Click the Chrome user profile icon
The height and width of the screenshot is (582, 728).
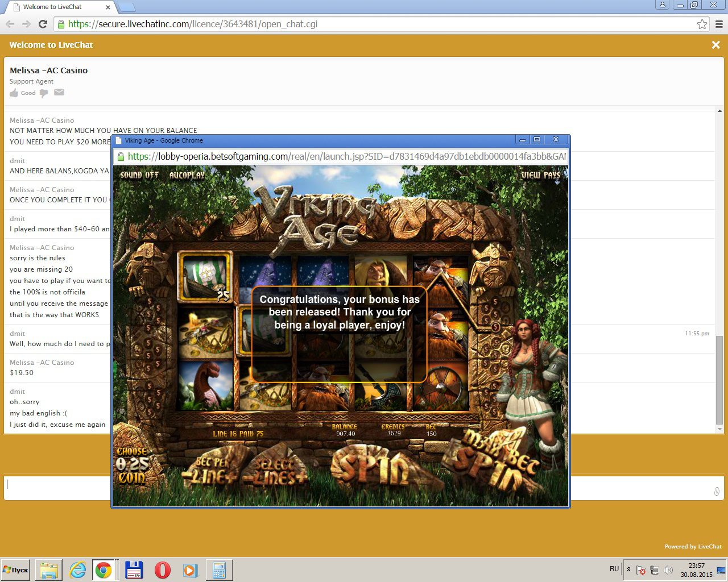click(663, 5)
